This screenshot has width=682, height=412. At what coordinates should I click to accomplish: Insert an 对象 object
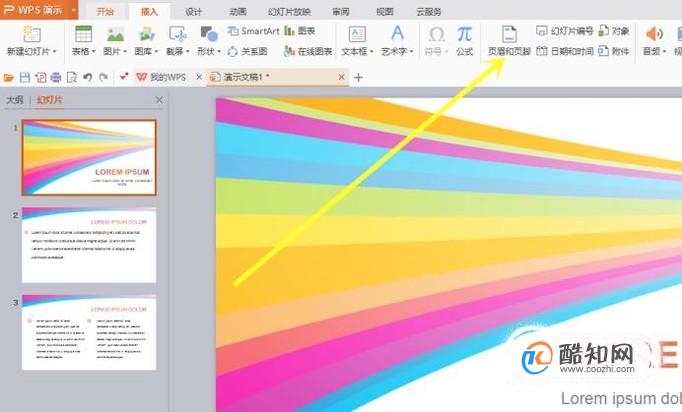(614, 31)
